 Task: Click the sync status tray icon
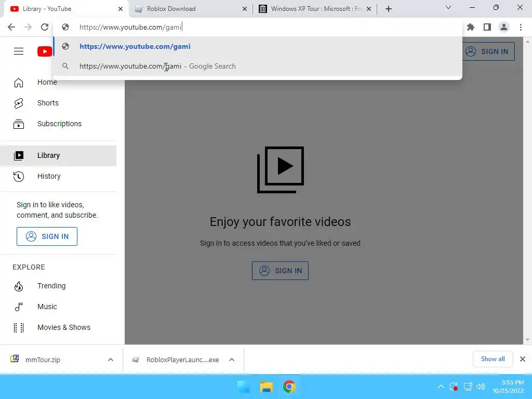click(454, 387)
